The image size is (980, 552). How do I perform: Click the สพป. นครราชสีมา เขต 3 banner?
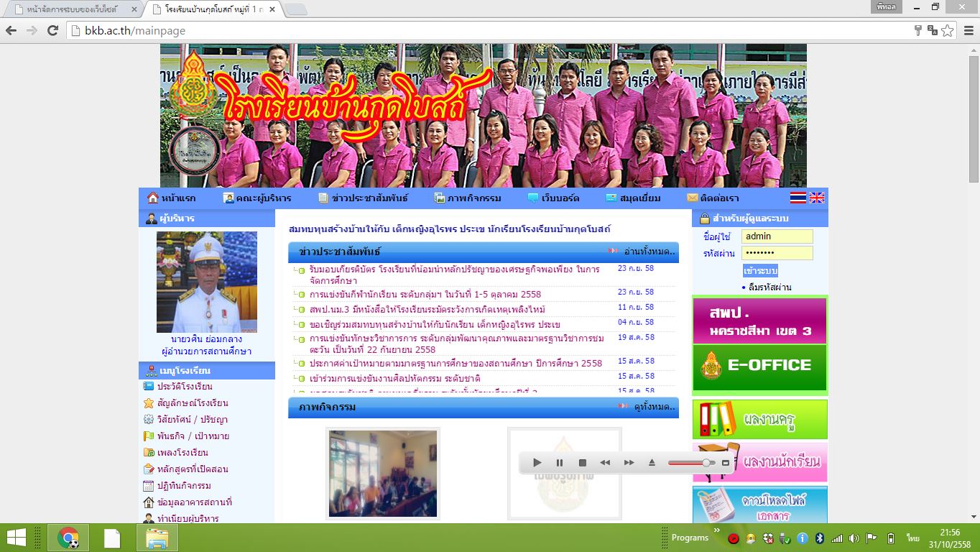click(759, 321)
